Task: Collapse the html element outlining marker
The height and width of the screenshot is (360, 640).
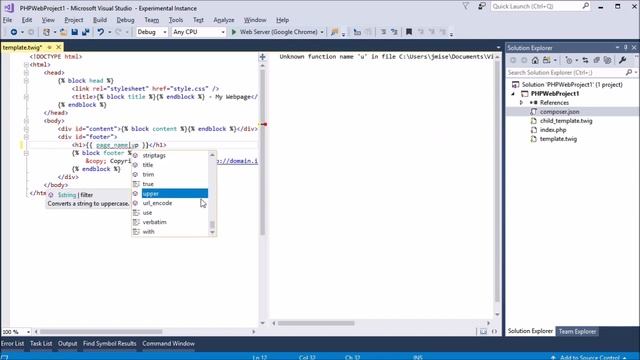Action: 26,64
